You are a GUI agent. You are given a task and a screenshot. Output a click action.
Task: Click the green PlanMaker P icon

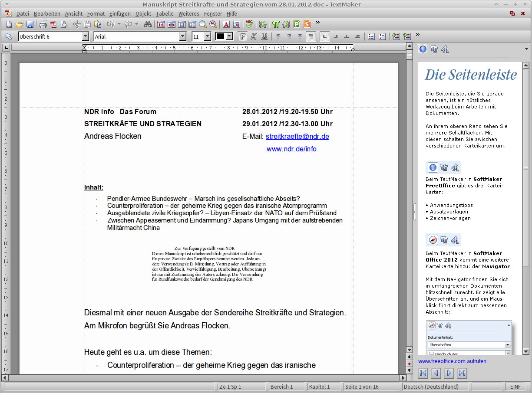297,24
